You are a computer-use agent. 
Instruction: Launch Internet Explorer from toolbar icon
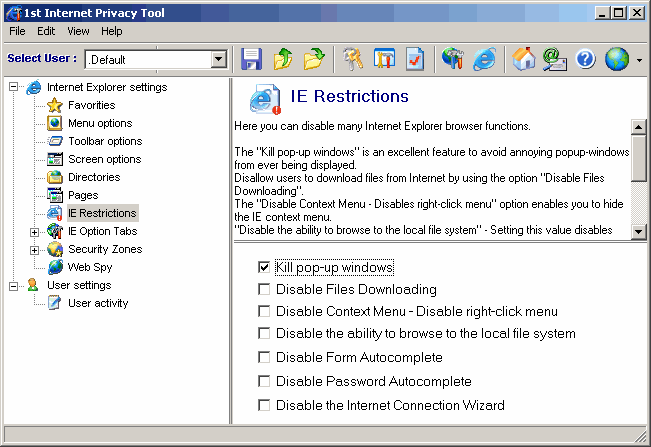(x=484, y=59)
